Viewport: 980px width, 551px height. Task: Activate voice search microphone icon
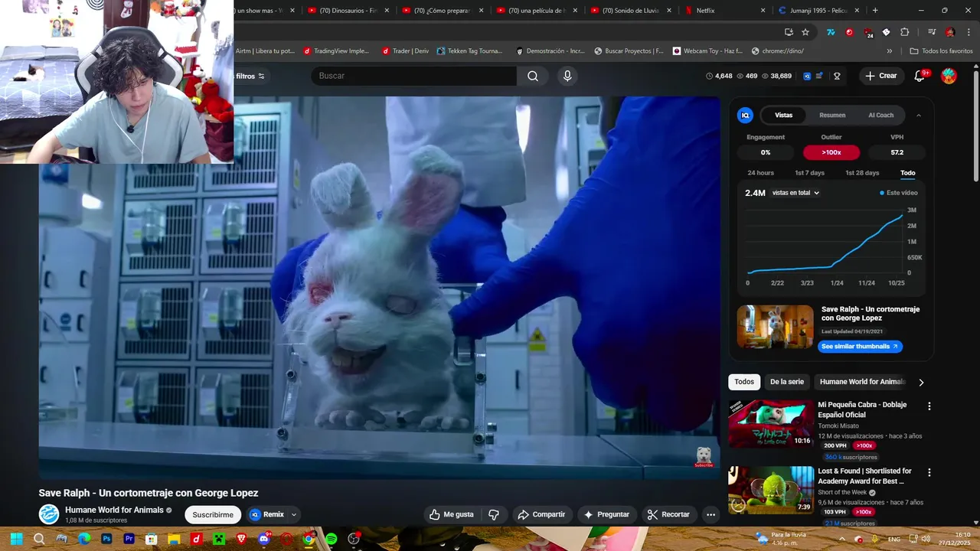[567, 76]
